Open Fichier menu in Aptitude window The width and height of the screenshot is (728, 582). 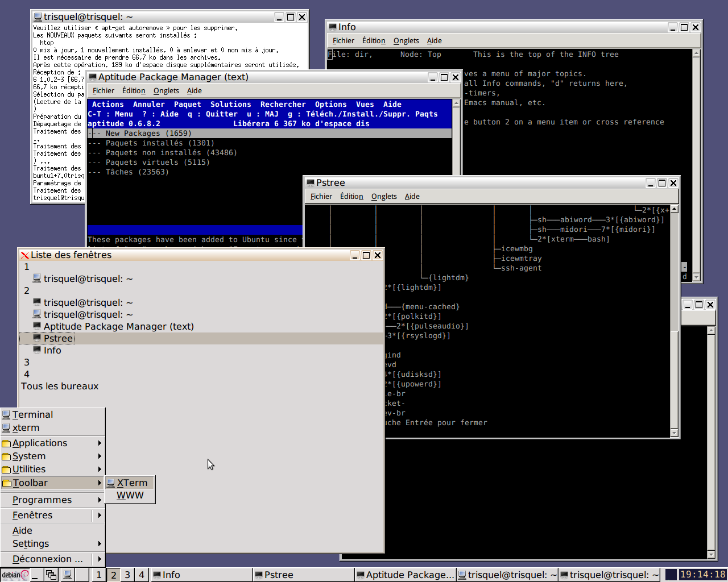[x=104, y=90]
